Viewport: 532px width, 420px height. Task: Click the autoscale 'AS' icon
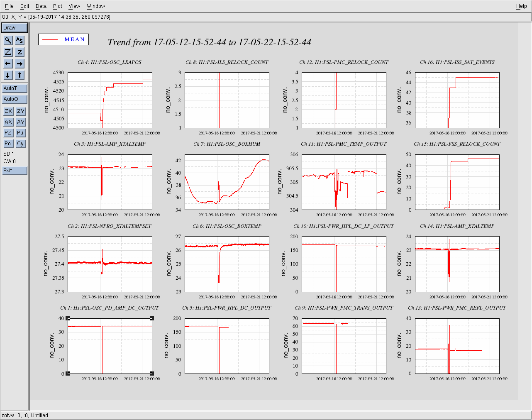click(x=20, y=40)
